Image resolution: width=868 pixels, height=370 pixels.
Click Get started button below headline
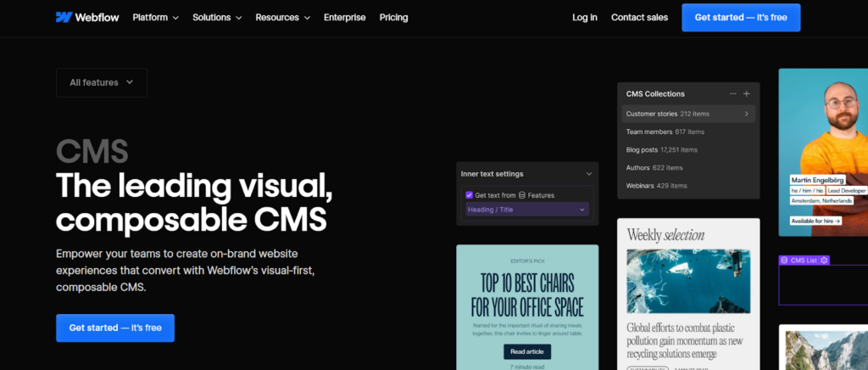point(115,328)
